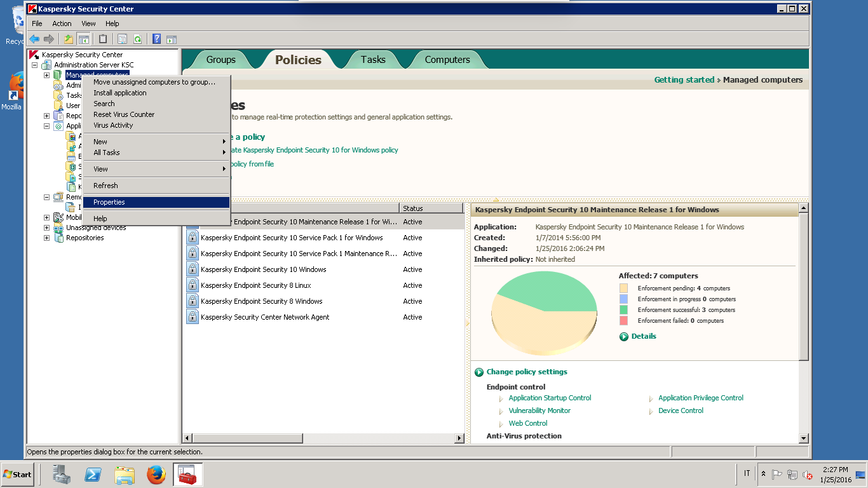Select Virus Activity in the context menu
The height and width of the screenshot is (488, 868).
coord(156,125)
